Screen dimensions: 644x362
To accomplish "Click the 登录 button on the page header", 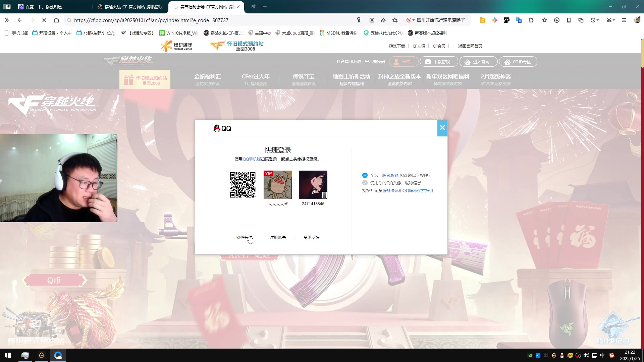I will [404, 62].
